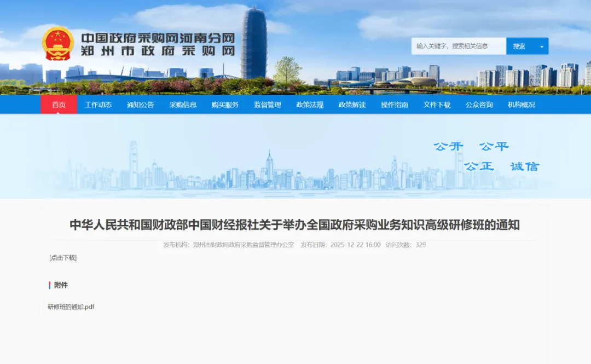
Task: Open the 采购信息 section
Action: (183, 105)
